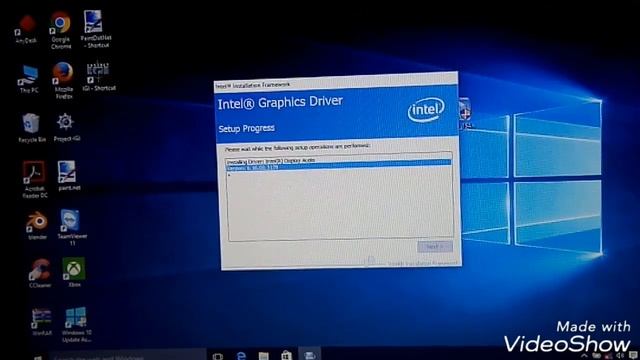Click the volume icon in the system tray
Image resolution: width=640 pixels, height=360 pixels.
click(x=620, y=356)
